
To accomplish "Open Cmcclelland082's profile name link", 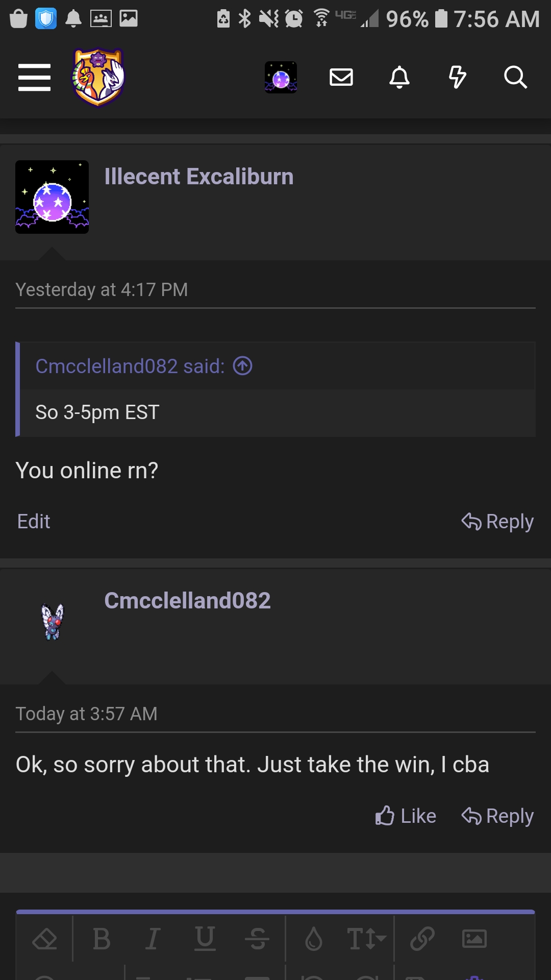I will point(187,601).
